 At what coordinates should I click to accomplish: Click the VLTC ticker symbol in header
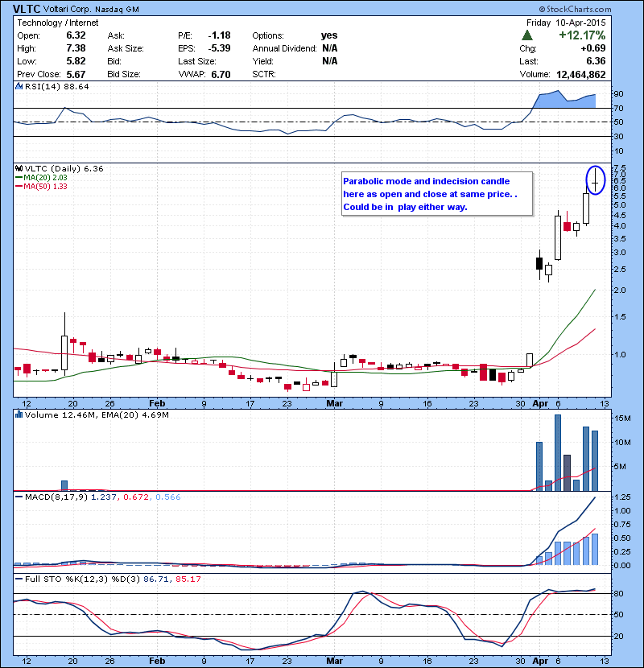click(27, 9)
